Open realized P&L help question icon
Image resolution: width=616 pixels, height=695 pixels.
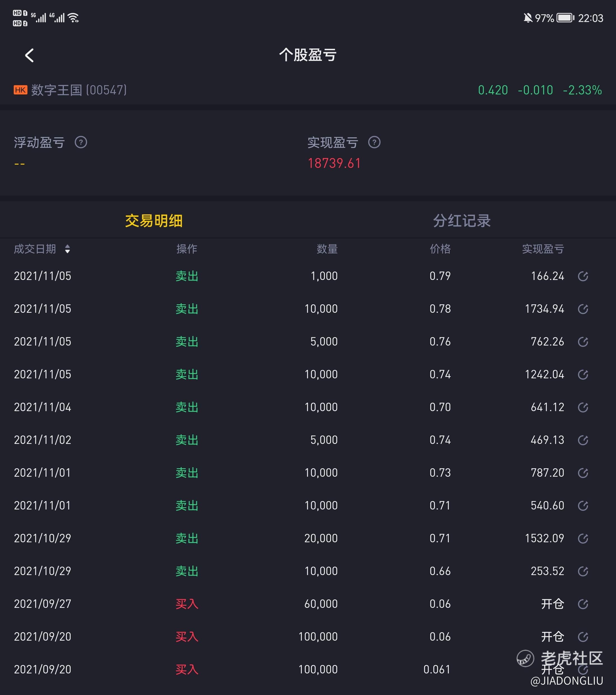point(374,142)
